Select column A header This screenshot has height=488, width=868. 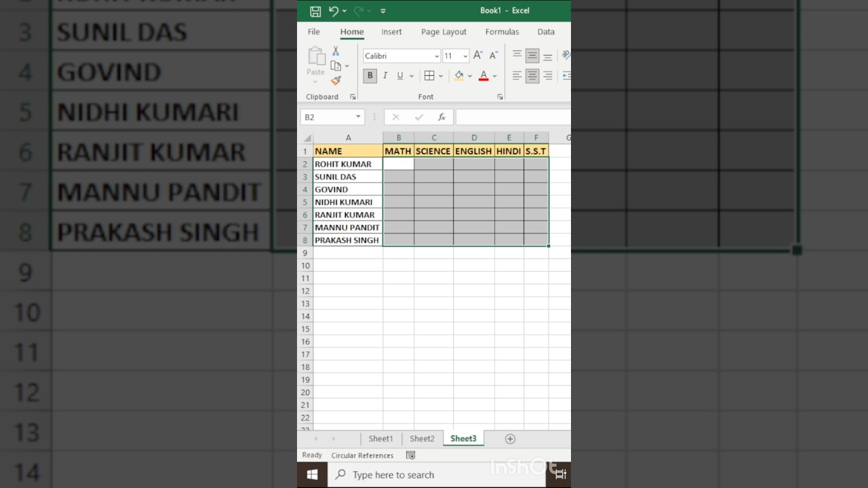[349, 138]
